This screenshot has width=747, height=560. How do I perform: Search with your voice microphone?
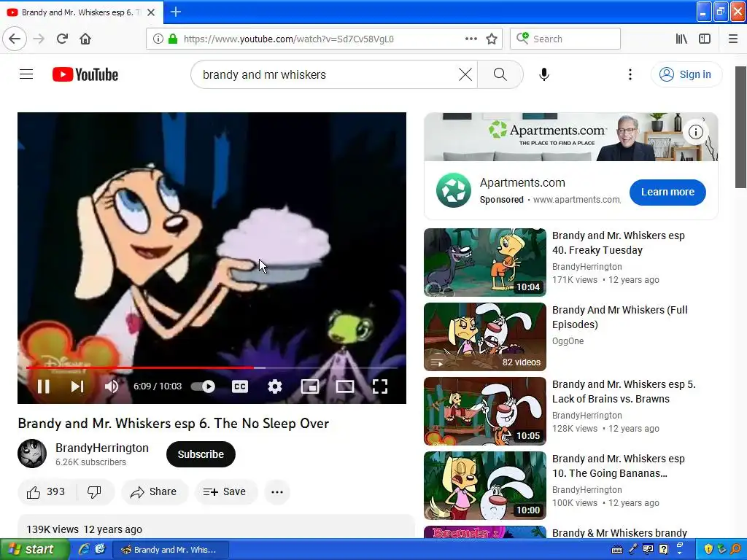pos(544,74)
